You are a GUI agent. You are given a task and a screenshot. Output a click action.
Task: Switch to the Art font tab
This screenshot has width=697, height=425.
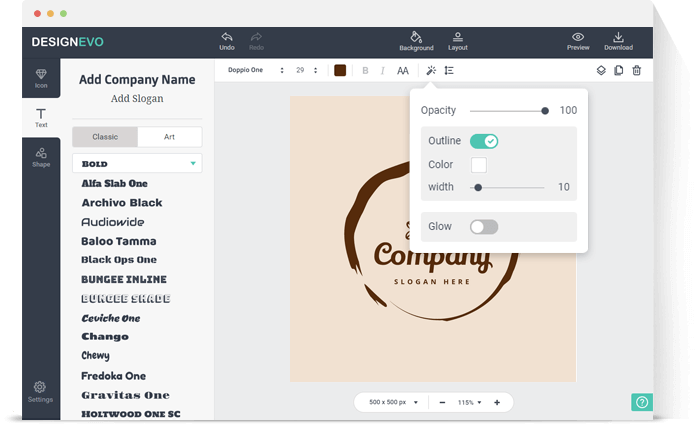point(169,137)
